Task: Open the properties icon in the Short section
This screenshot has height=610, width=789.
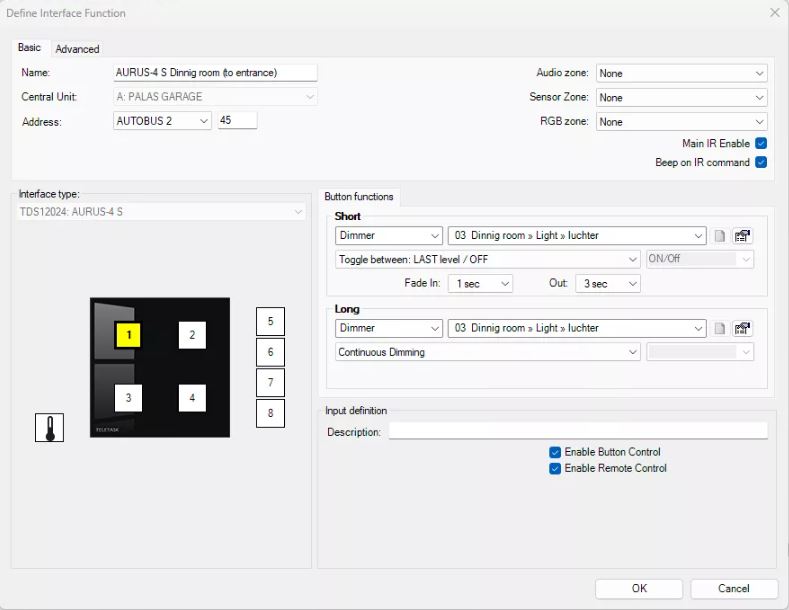Action: pos(742,236)
